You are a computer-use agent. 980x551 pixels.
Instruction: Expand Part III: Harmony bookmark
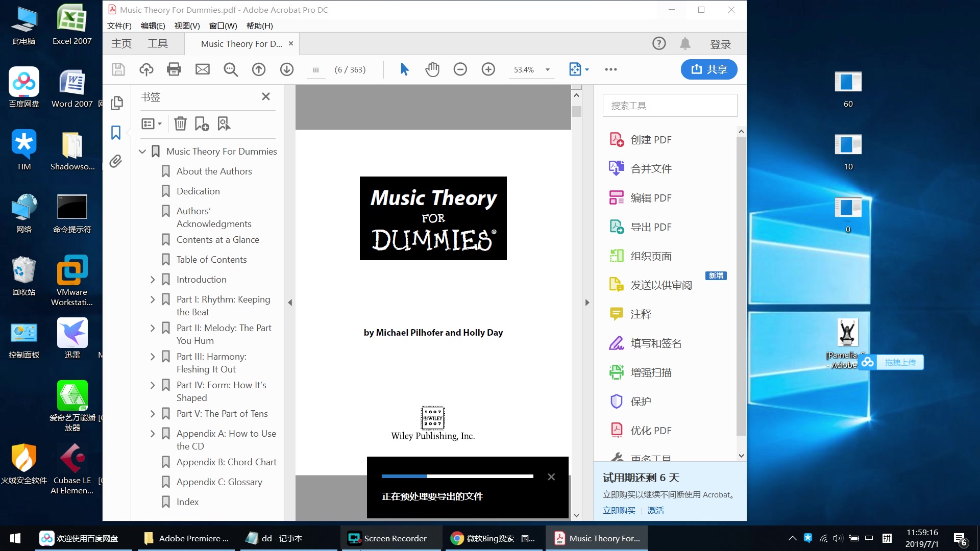click(152, 357)
